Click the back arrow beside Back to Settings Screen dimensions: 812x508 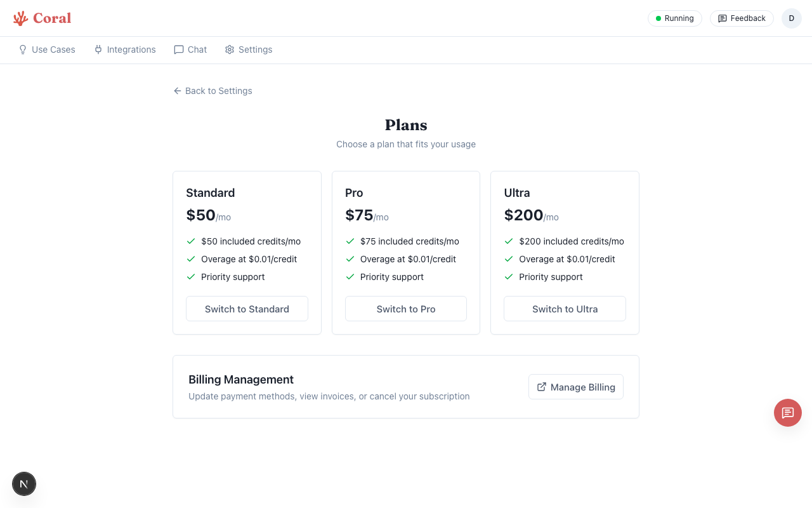pos(178,91)
